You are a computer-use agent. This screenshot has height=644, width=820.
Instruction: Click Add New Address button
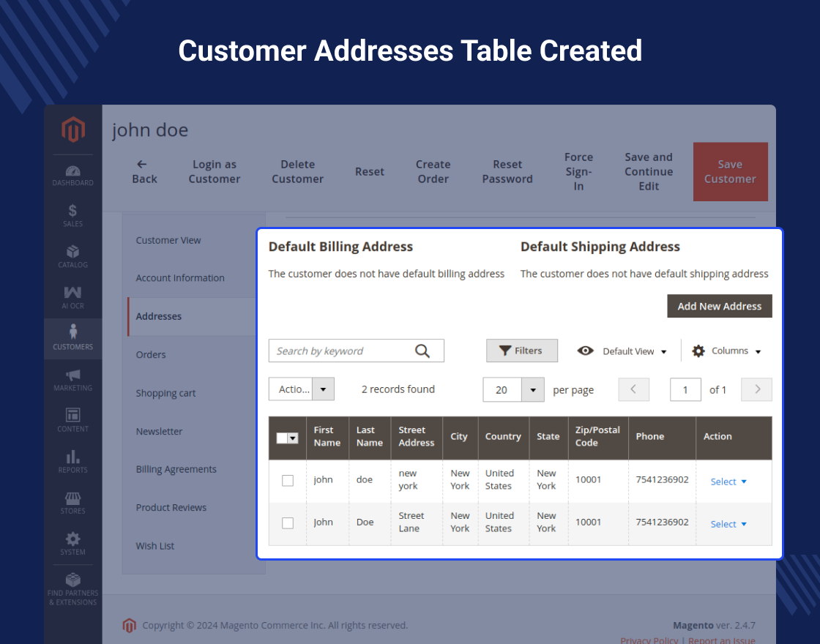pos(720,307)
